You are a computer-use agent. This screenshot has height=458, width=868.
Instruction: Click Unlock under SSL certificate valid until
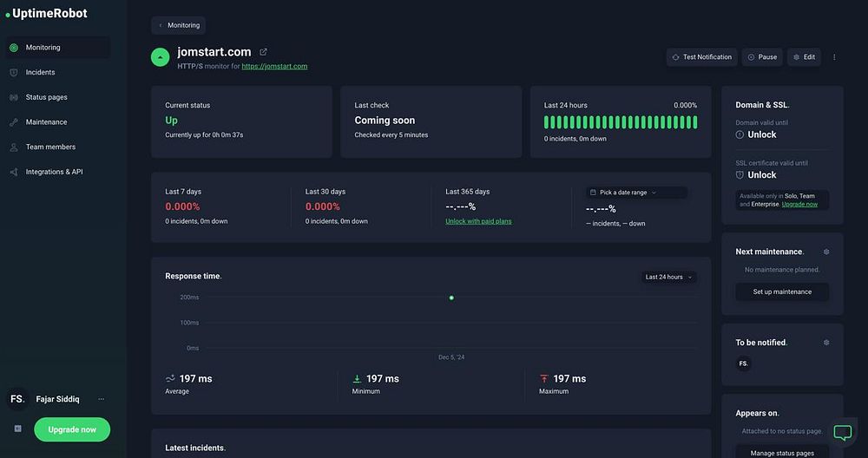click(762, 175)
